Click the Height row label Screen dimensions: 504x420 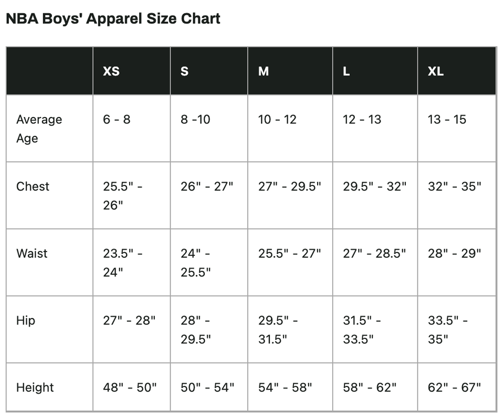pyautogui.click(x=35, y=387)
